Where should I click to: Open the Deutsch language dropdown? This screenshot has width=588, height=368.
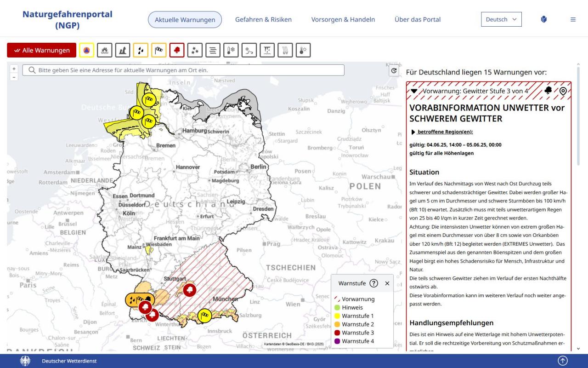point(501,19)
